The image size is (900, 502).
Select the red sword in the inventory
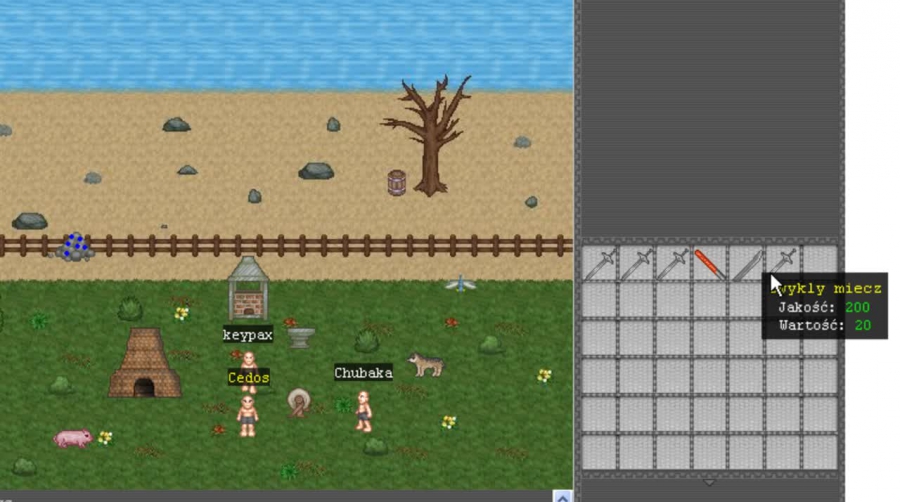709,264
